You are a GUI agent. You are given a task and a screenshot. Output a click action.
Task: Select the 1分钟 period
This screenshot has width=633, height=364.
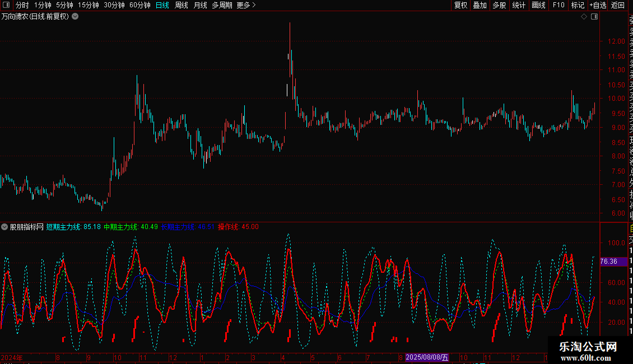(43, 5)
